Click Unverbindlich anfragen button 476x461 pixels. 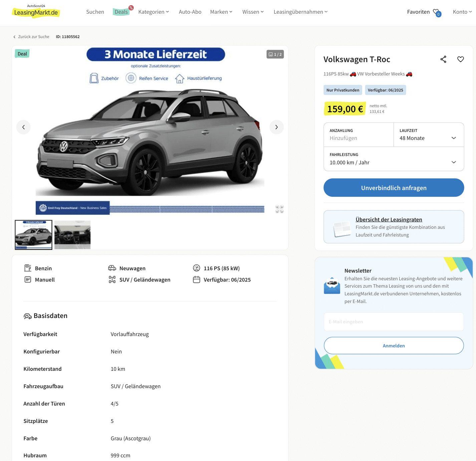(x=394, y=188)
